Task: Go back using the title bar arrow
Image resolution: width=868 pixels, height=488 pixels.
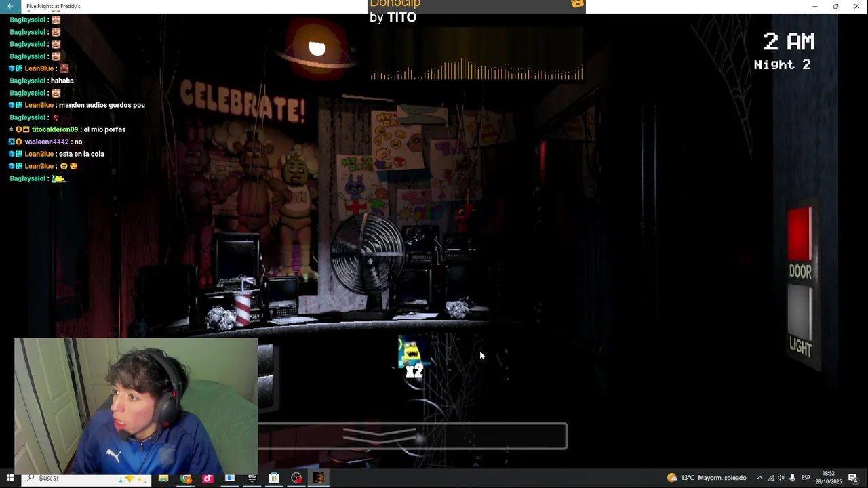Action: click(10, 6)
